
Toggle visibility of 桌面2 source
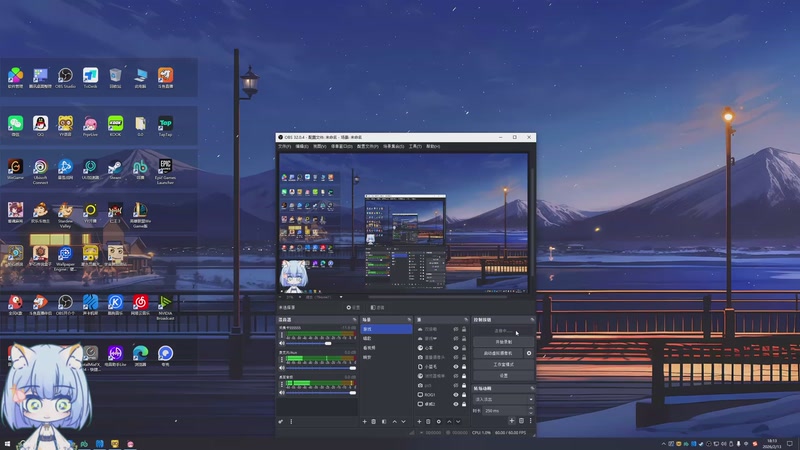click(456, 404)
